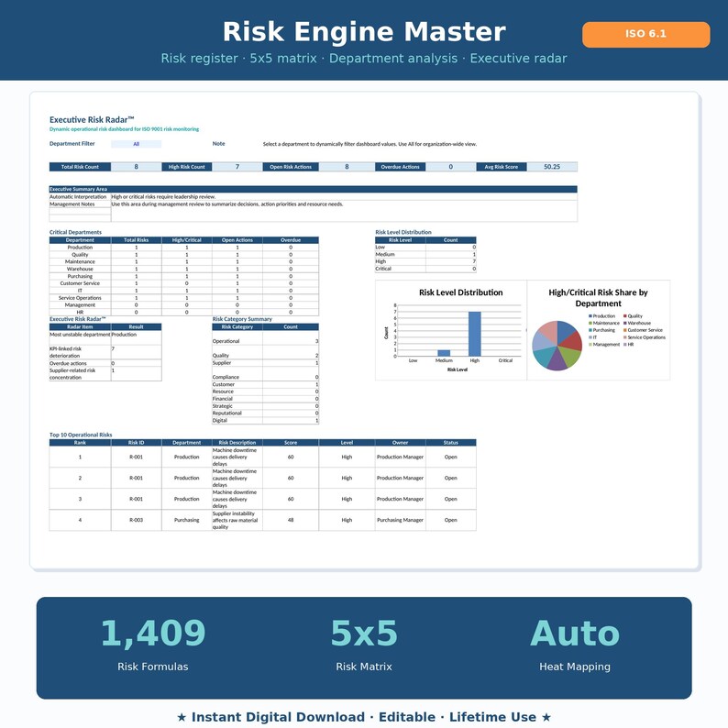Image resolution: width=728 pixels, height=728 pixels.
Task: Click the Risk Engine Master title
Action: click(364, 31)
